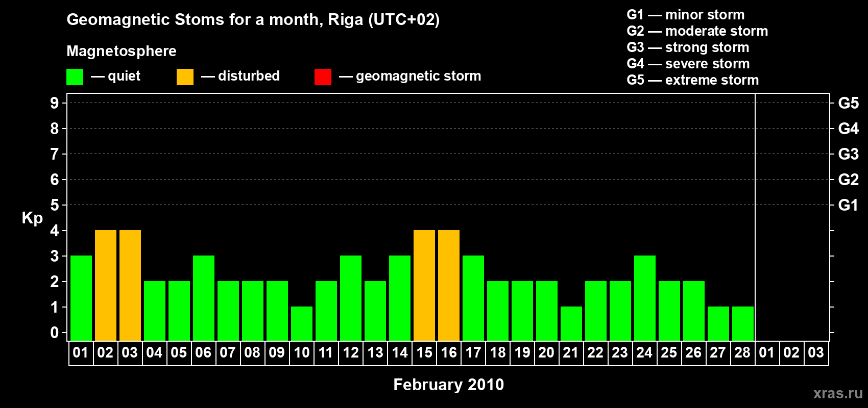Select the green bar for day 21

point(571,324)
